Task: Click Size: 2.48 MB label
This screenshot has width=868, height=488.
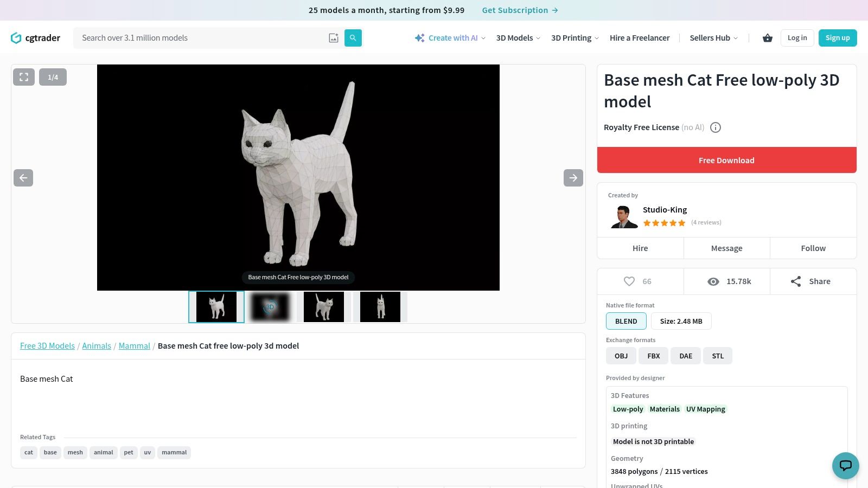Action: [x=681, y=321]
